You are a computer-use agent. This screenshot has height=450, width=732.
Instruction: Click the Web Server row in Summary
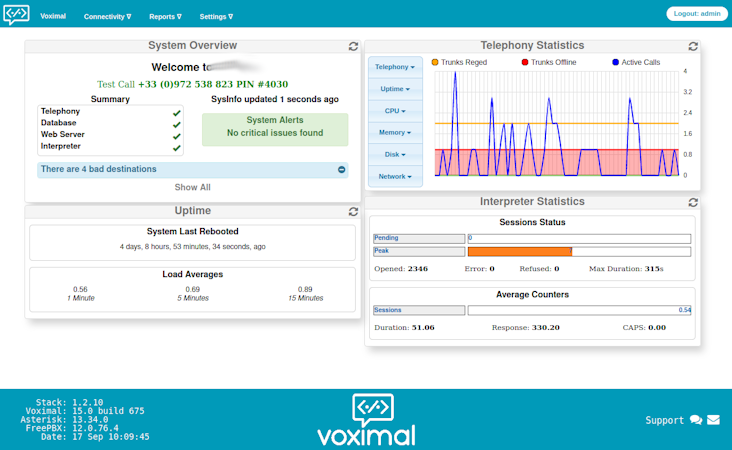click(x=110, y=135)
